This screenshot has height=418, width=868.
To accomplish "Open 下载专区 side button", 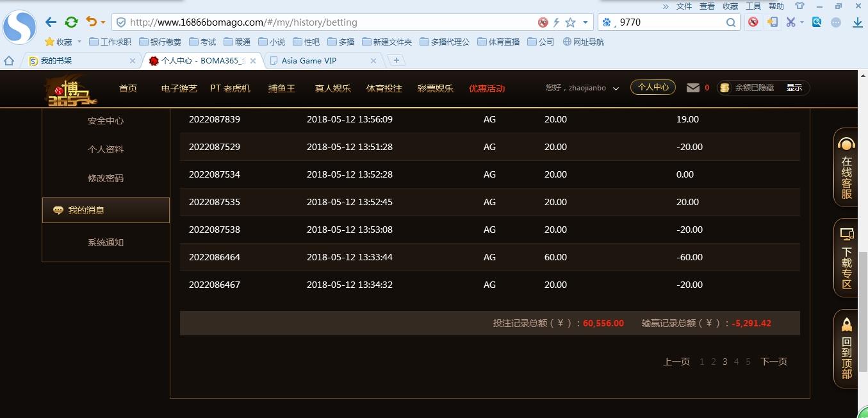I will (846, 258).
